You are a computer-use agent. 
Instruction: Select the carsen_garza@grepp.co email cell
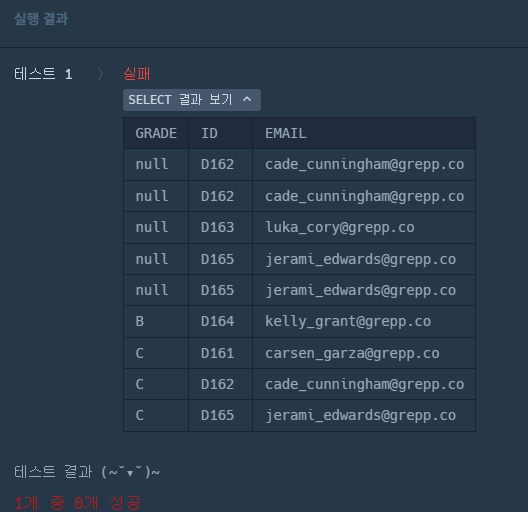click(364, 353)
